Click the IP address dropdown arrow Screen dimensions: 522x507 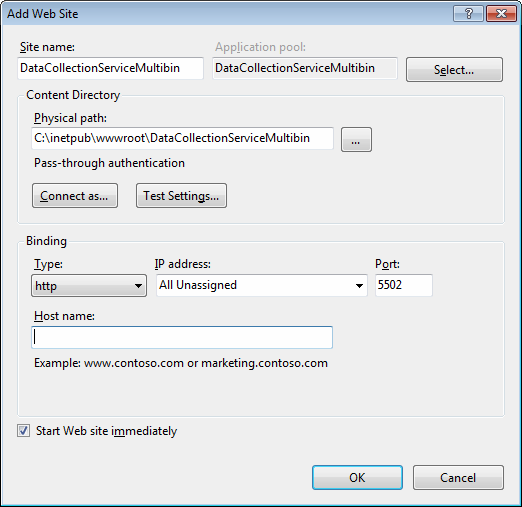[359, 285]
